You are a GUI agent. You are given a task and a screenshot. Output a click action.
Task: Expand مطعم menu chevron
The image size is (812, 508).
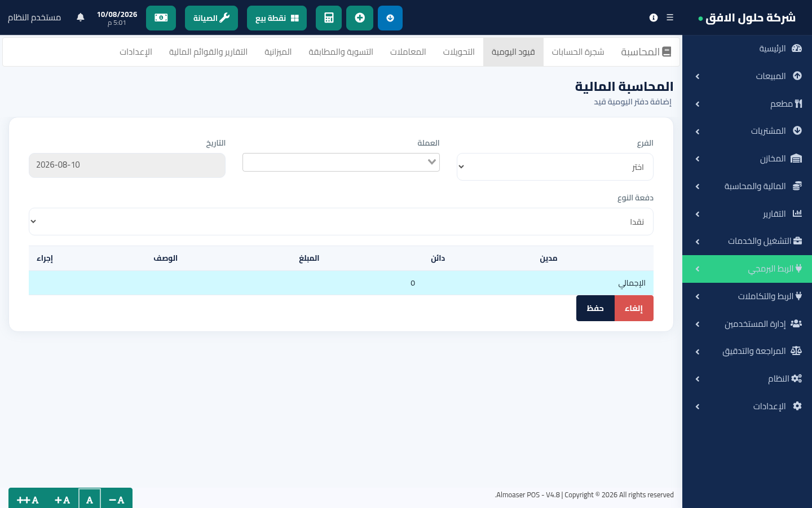[x=698, y=104]
